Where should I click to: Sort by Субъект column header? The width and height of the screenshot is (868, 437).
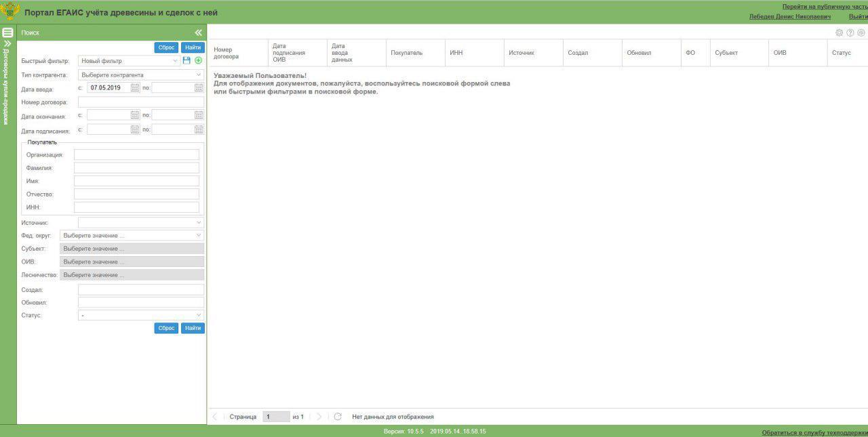pos(738,53)
